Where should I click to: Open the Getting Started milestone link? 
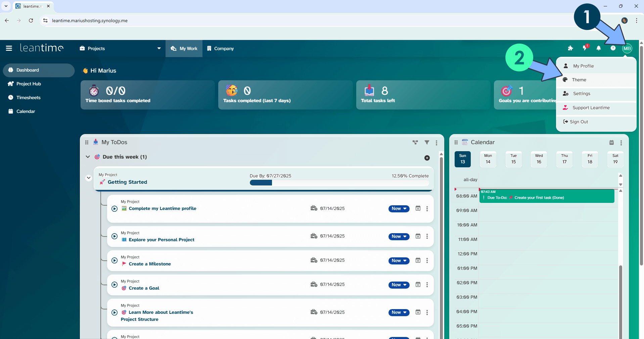(x=127, y=182)
